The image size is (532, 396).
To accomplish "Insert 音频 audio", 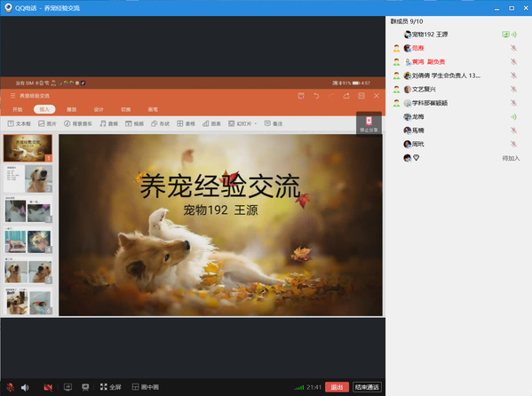I will 109,123.
